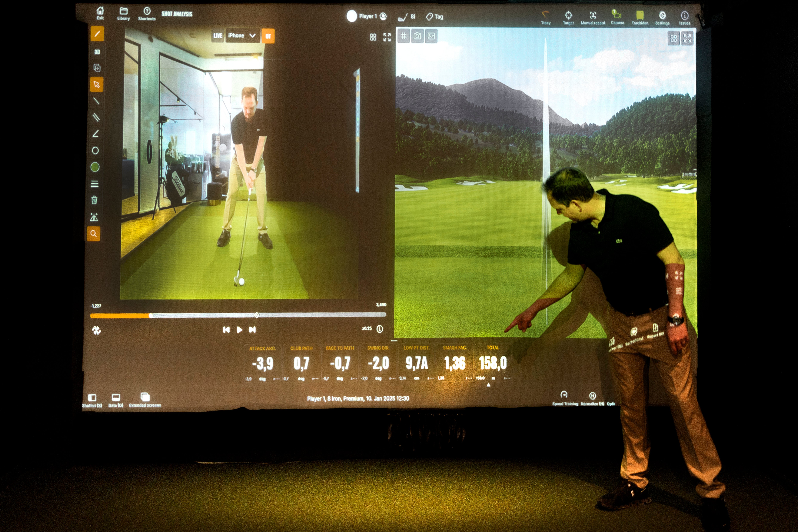Click the trash delete drawings icon
The width and height of the screenshot is (798, 532).
pos(94,200)
